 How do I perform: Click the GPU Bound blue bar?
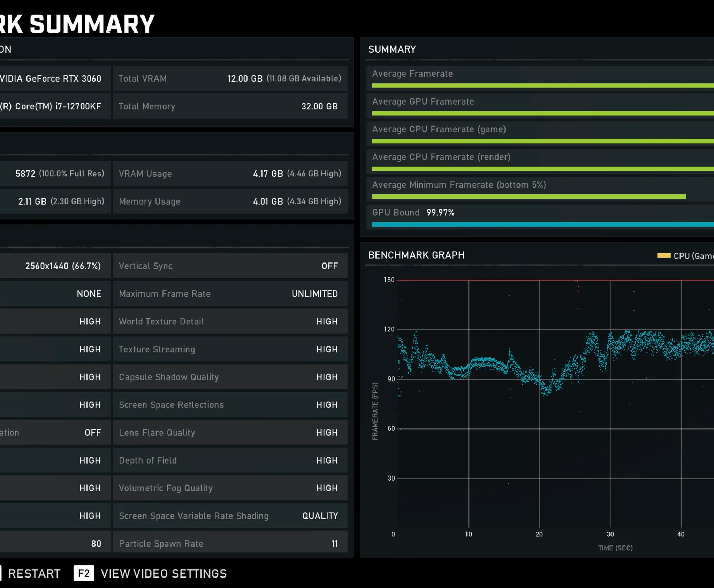tap(543, 224)
